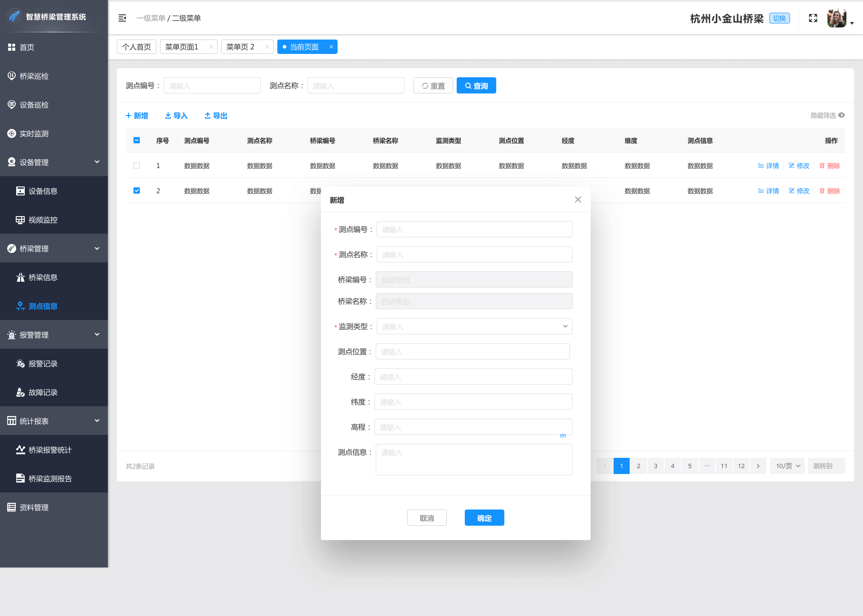
Task: Open 视频监控 in the sidebar
Action: coord(43,220)
